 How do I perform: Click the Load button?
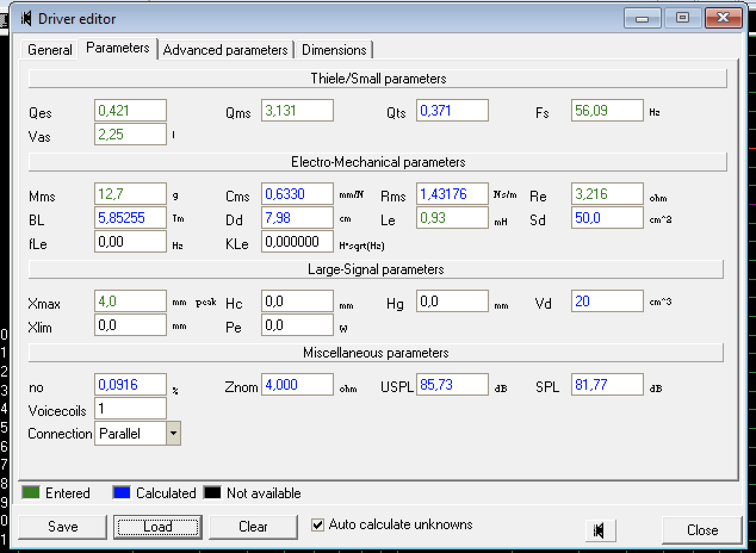click(x=157, y=527)
